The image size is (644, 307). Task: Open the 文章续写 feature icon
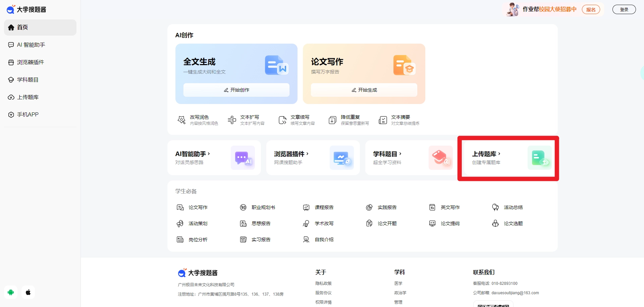(x=282, y=120)
